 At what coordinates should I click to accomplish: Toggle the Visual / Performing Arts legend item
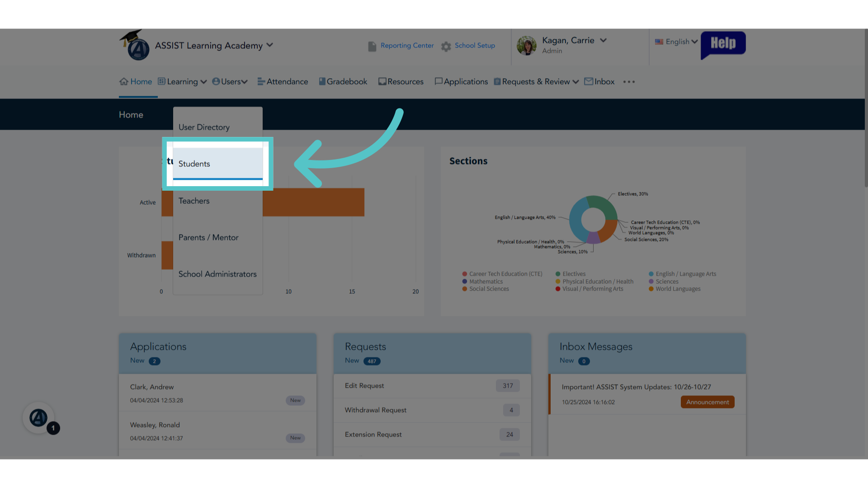click(x=589, y=289)
